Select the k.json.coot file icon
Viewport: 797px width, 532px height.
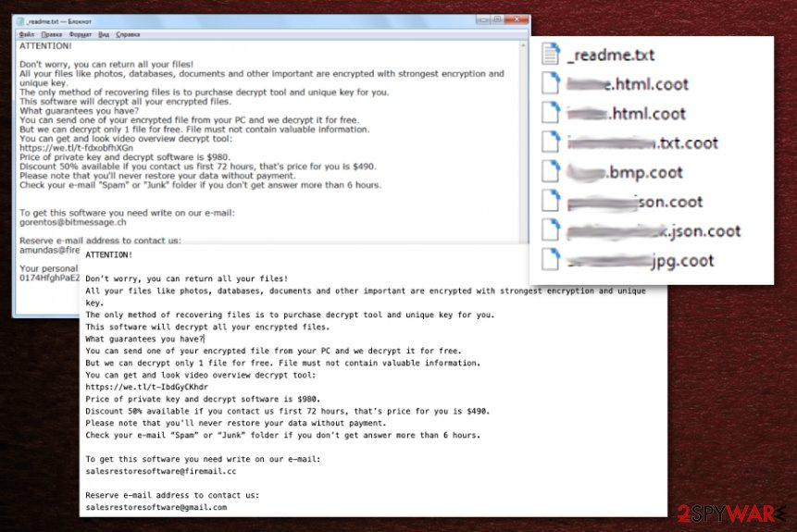pos(552,231)
